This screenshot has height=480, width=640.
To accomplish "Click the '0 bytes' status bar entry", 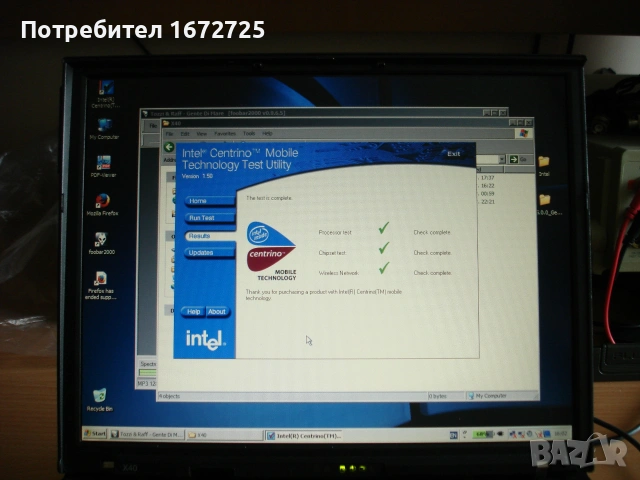I will pyautogui.click(x=438, y=396).
